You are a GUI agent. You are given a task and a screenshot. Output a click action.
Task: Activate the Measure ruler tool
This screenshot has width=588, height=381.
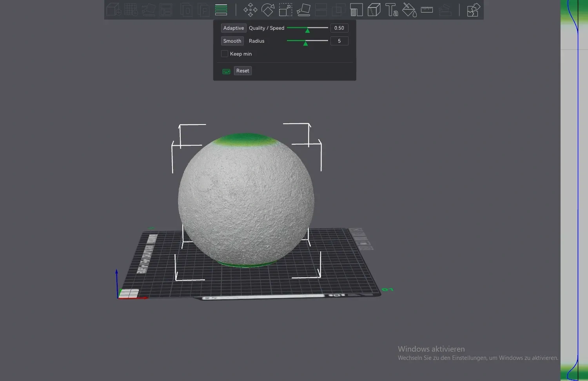pos(427,10)
